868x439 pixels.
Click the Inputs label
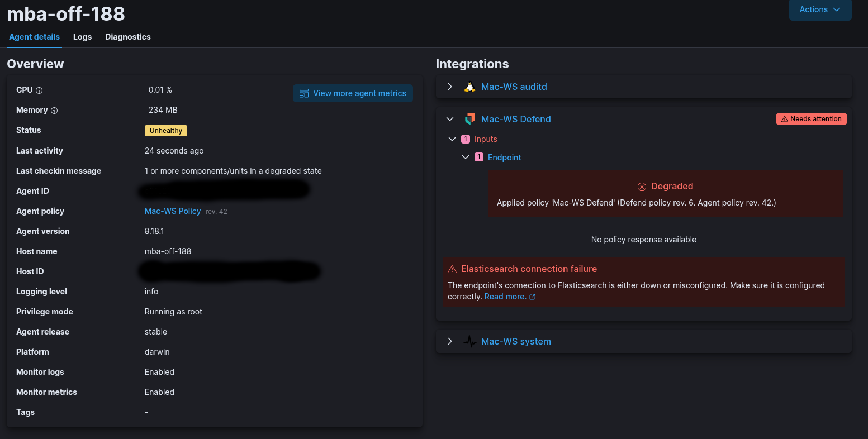pos(486,139)
